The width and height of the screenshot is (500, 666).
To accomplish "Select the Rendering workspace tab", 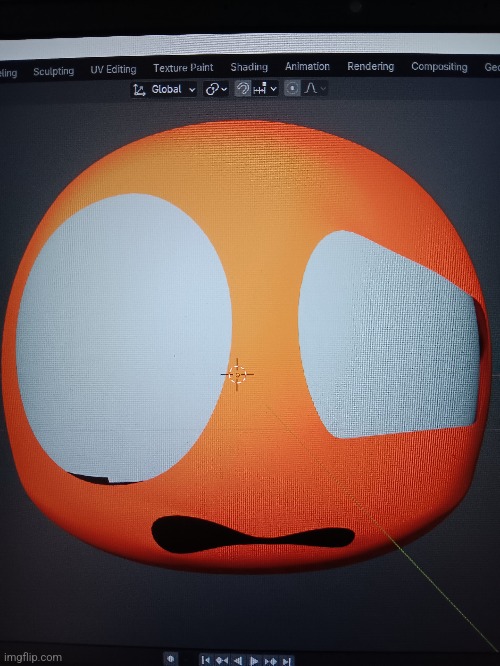I will tap(370, 66).
